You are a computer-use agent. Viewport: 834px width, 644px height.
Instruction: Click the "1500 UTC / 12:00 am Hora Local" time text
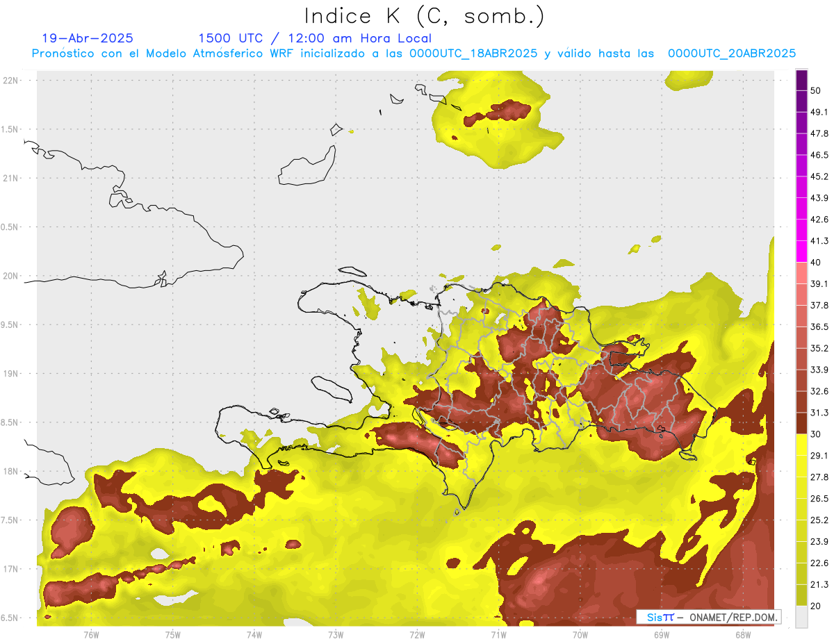tap(315, 38)
